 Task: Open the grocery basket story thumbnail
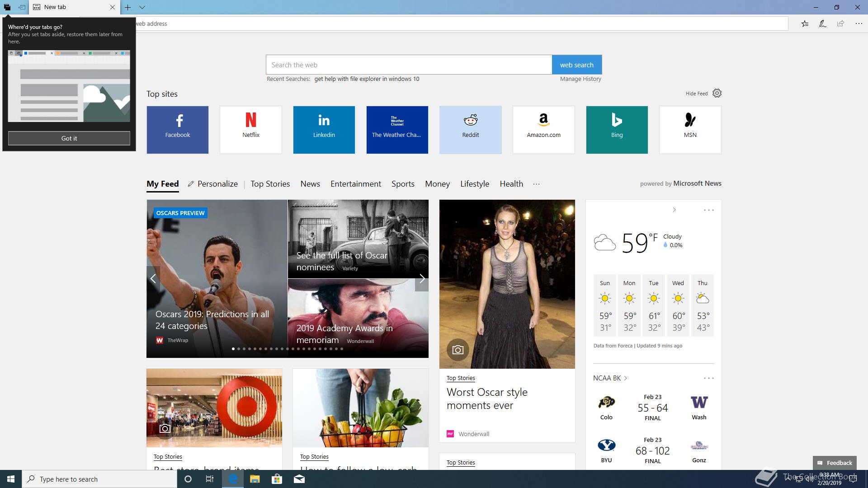[361, 408]
